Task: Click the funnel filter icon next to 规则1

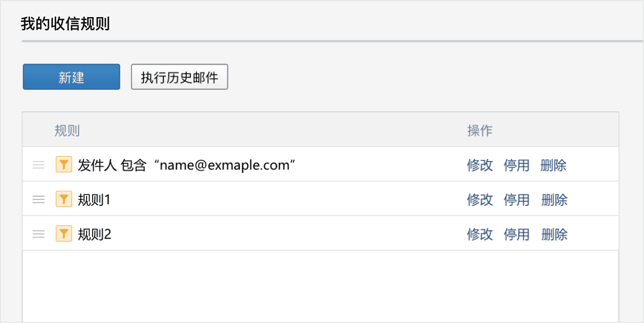Action: pyautogui.click(x=64, y=199)
